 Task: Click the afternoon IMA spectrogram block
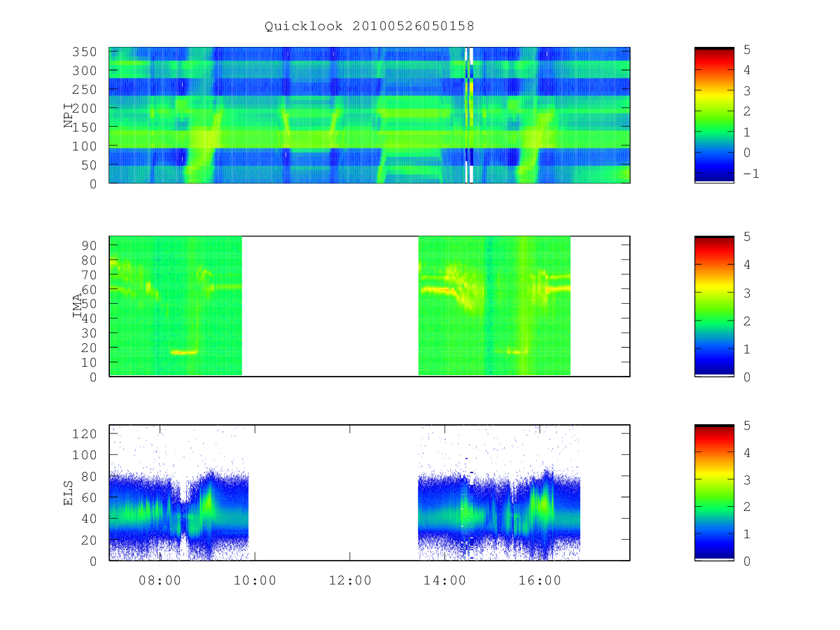(x=494, y=306)
